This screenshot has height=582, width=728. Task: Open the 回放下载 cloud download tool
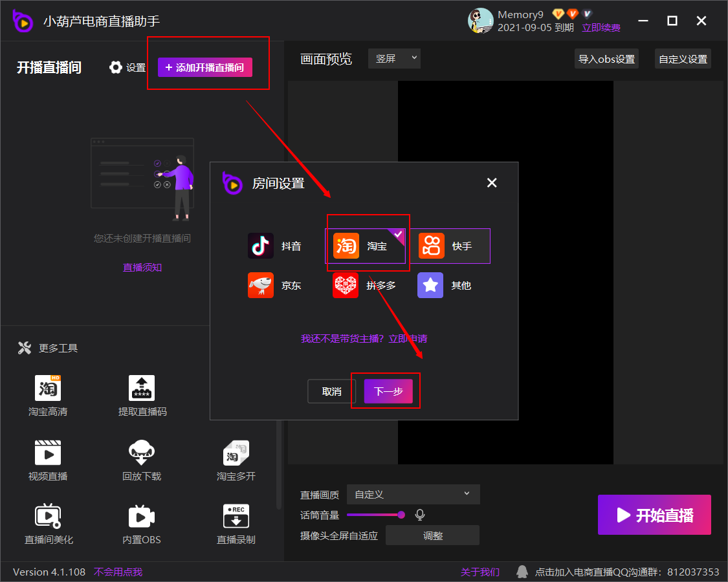[142, 460]
